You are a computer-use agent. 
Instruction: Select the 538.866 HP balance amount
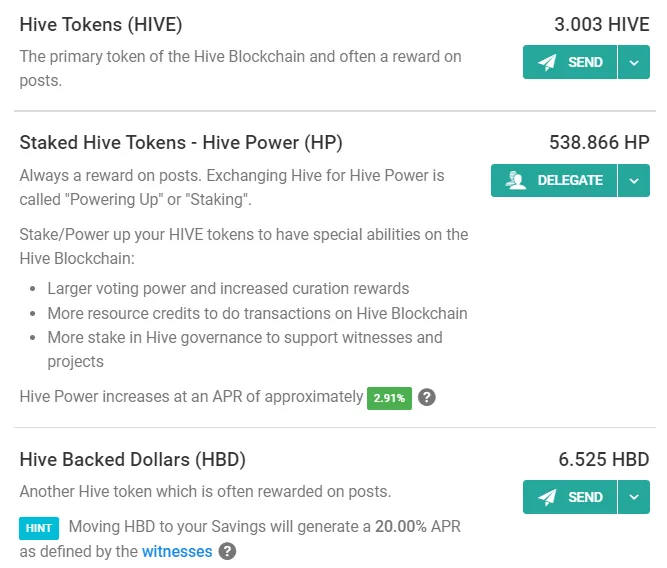[599, 143]
